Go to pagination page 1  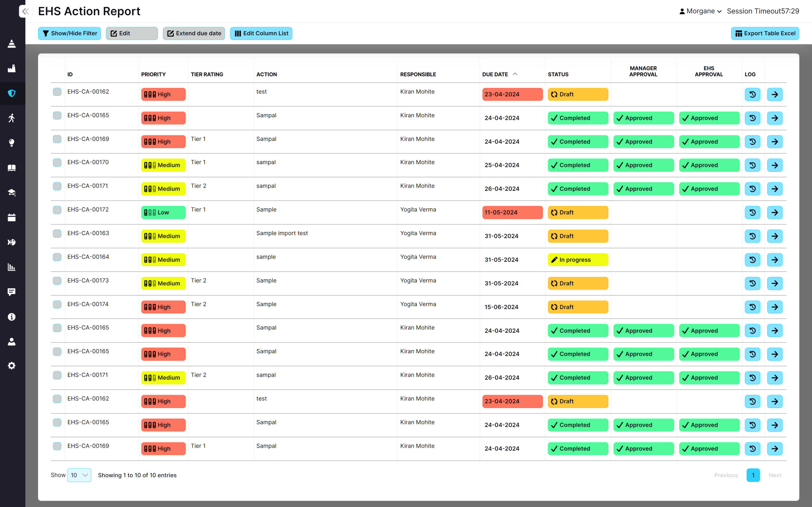pyautogui.click(x=753, y=475)
